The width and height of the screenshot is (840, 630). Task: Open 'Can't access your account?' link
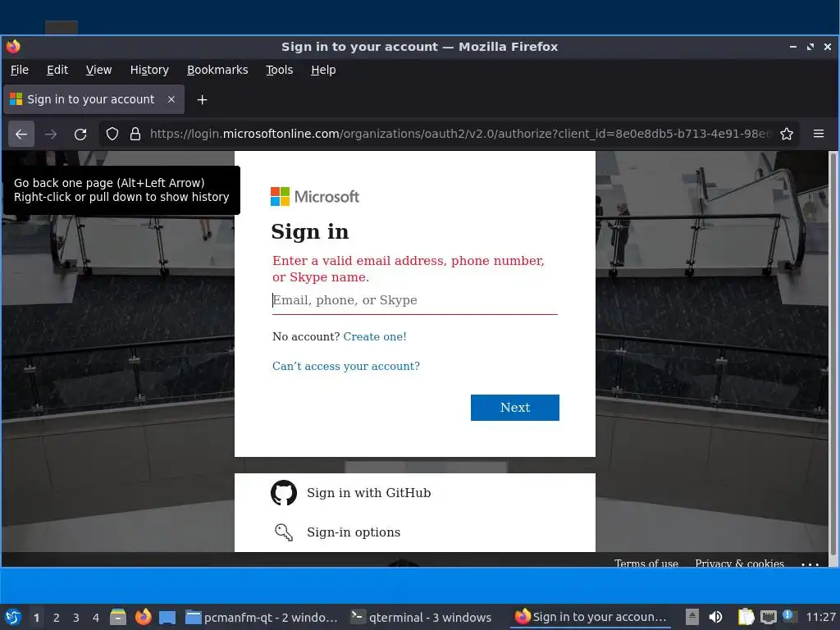[x=346, y=366]
